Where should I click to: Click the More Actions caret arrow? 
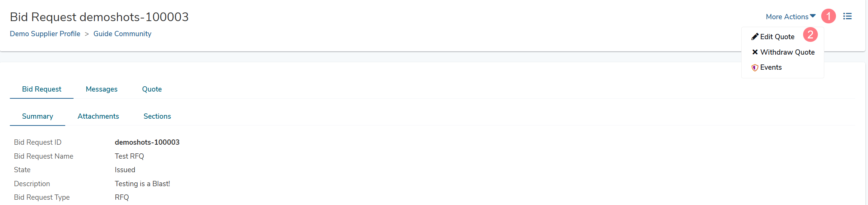pos(813,16)
